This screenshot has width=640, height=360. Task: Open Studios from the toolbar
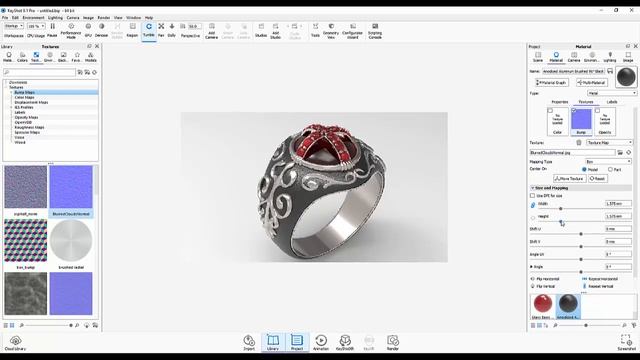click(261, 31)
